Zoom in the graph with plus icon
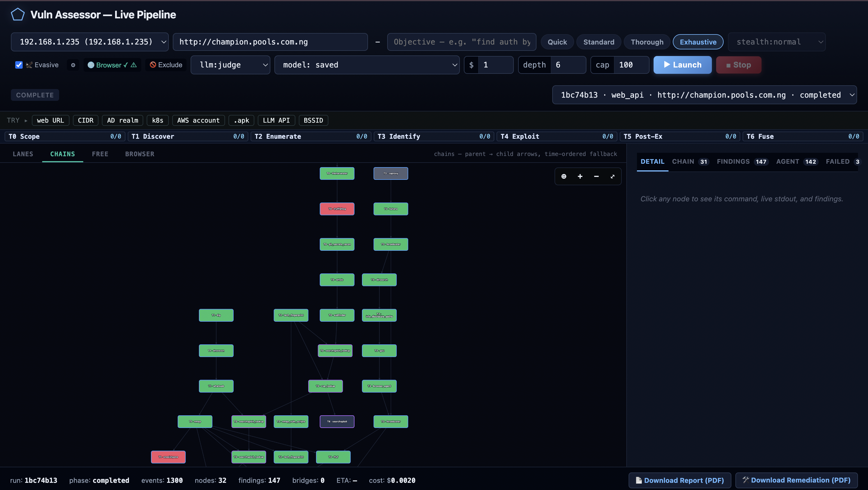The image size is (868, 490). [x=580, y=176]
